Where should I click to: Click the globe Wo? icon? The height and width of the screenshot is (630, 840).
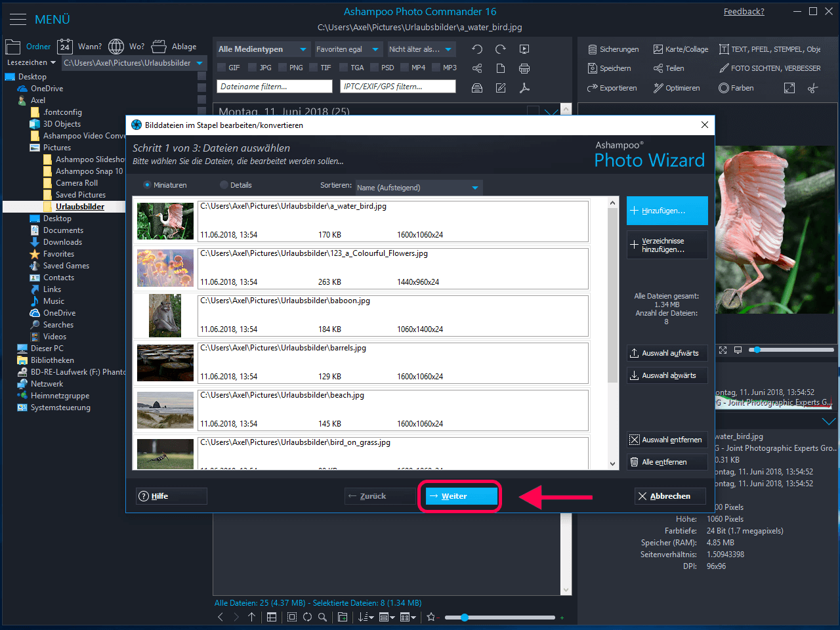pyautogui.click(x=116, y=47)
